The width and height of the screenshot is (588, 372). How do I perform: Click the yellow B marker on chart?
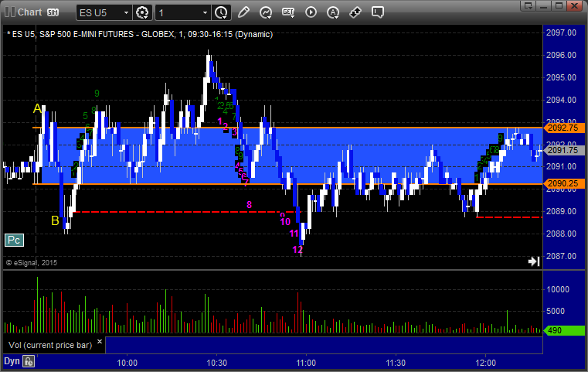(x=55, y=220)
